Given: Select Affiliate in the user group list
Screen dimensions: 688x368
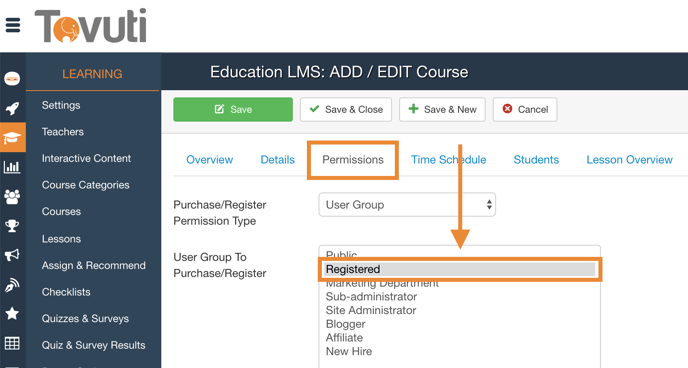Looking at the screenshot, I should coord(344,338).
